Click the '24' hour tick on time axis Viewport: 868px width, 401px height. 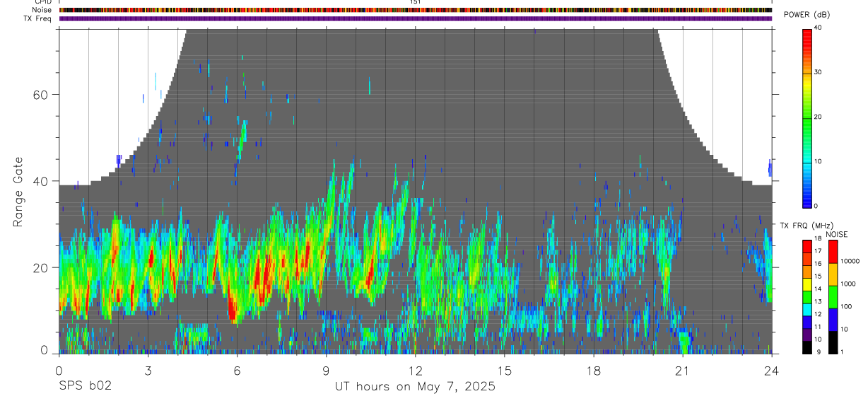(772, 371)
